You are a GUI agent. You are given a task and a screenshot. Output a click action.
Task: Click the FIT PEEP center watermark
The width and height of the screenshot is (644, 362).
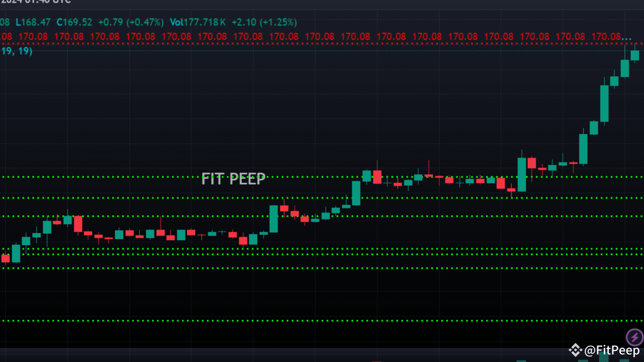233,178
